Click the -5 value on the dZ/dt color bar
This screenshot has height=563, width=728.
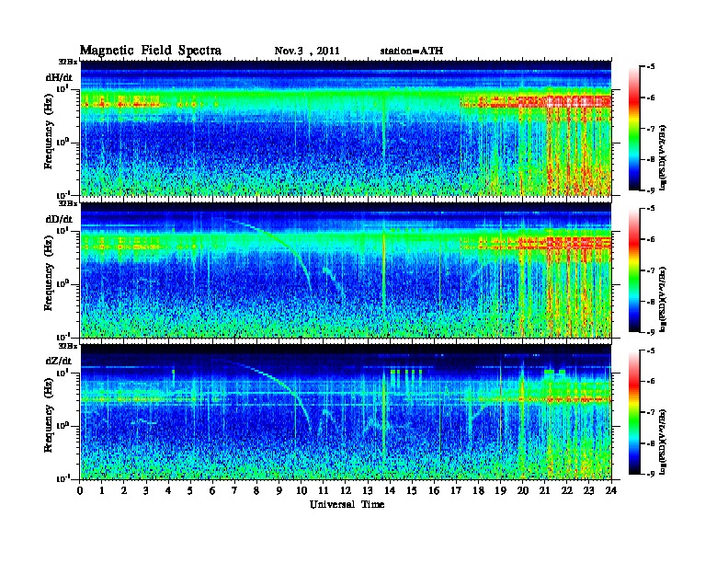point(651,350)
